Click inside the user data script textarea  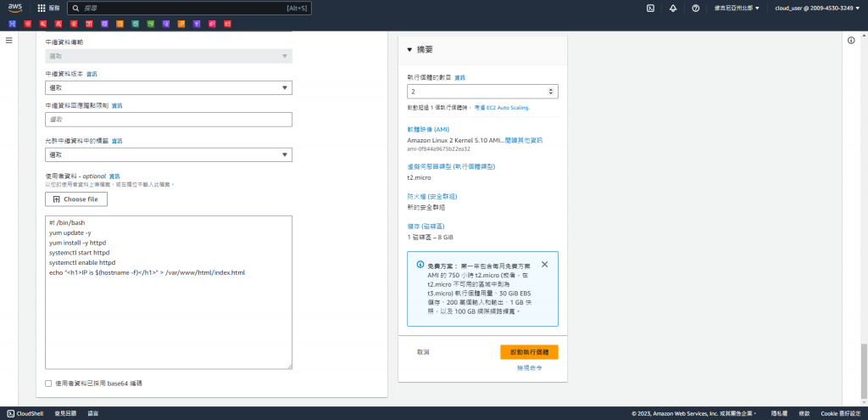[x=169, y=293]
